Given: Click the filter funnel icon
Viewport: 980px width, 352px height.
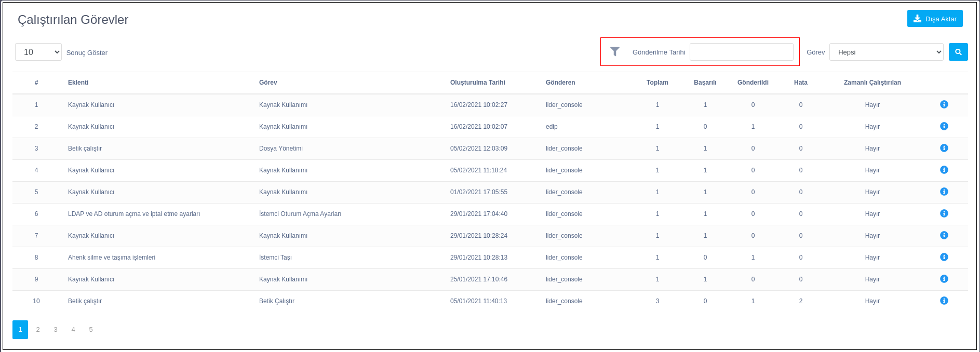Looking at the screenshot, I should point(615,51).
